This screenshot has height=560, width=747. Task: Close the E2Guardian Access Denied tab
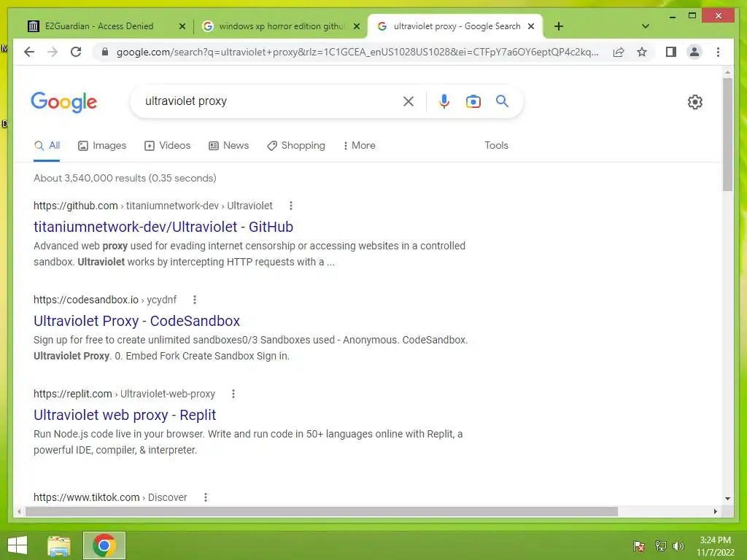click(182, 27)
